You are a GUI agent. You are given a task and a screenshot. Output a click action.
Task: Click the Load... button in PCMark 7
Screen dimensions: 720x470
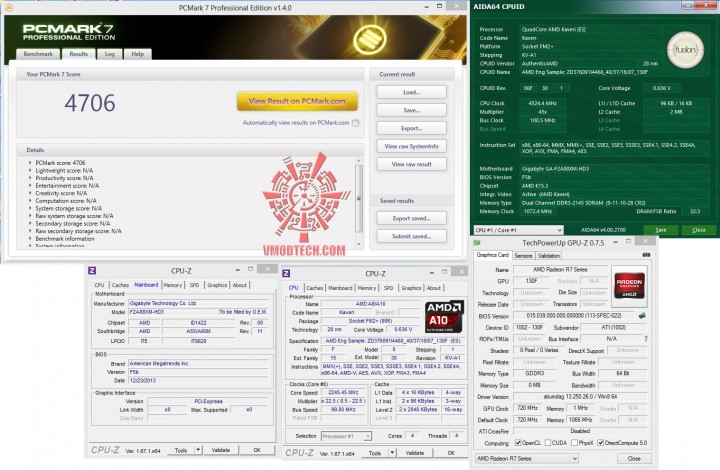point(411,92)
